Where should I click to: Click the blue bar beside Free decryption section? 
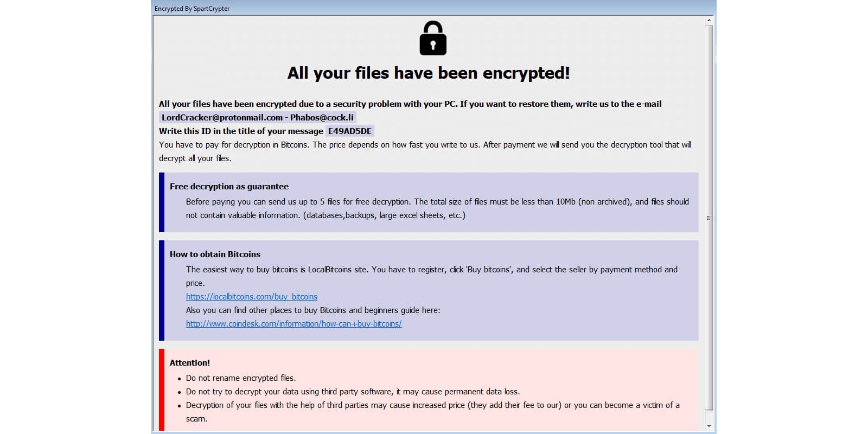[x=162, y=202]
